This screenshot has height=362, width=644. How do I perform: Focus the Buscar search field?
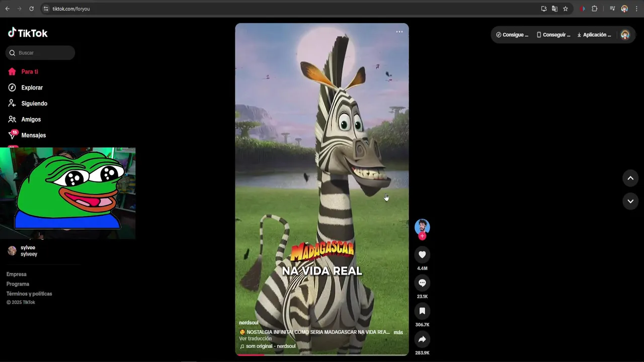click(40, 53)
